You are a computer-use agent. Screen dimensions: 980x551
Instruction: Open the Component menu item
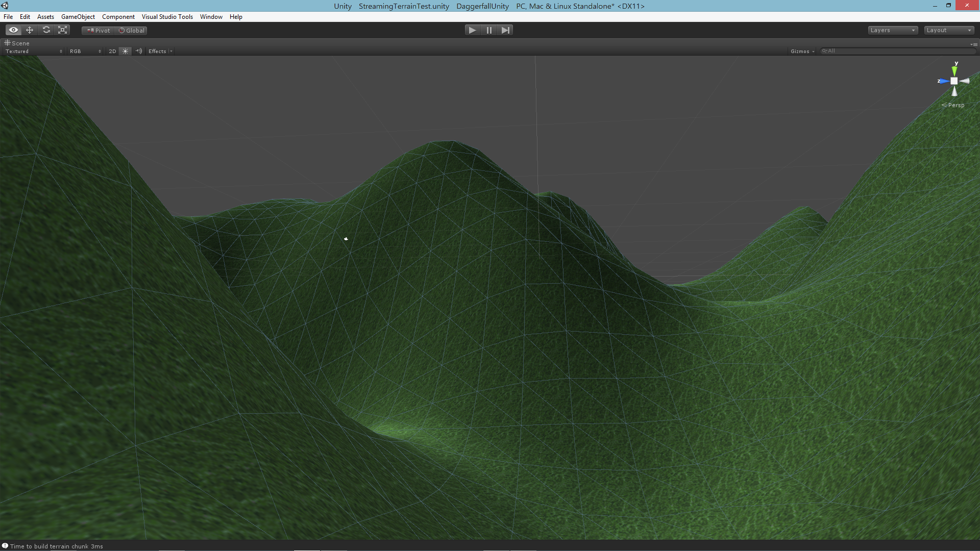point(118,16)
